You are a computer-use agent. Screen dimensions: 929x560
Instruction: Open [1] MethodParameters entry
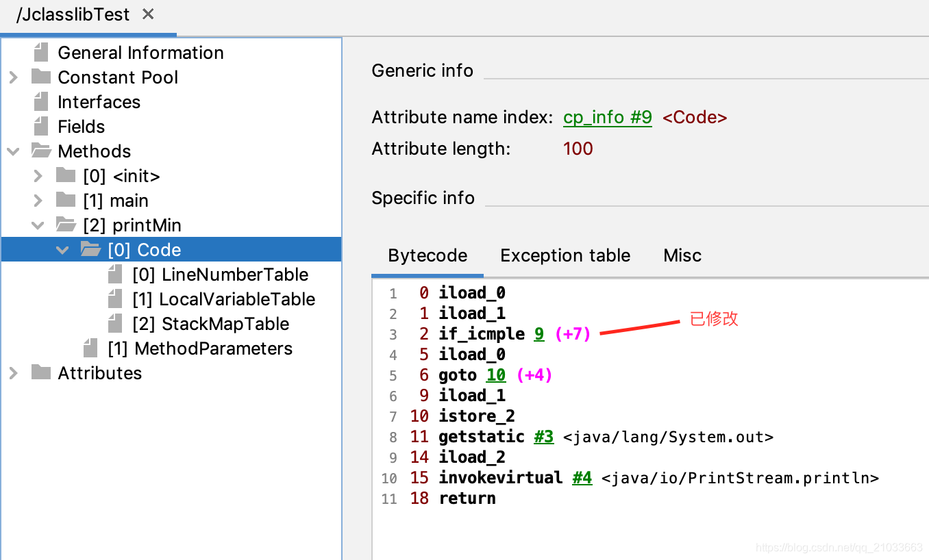coord(199,348)
